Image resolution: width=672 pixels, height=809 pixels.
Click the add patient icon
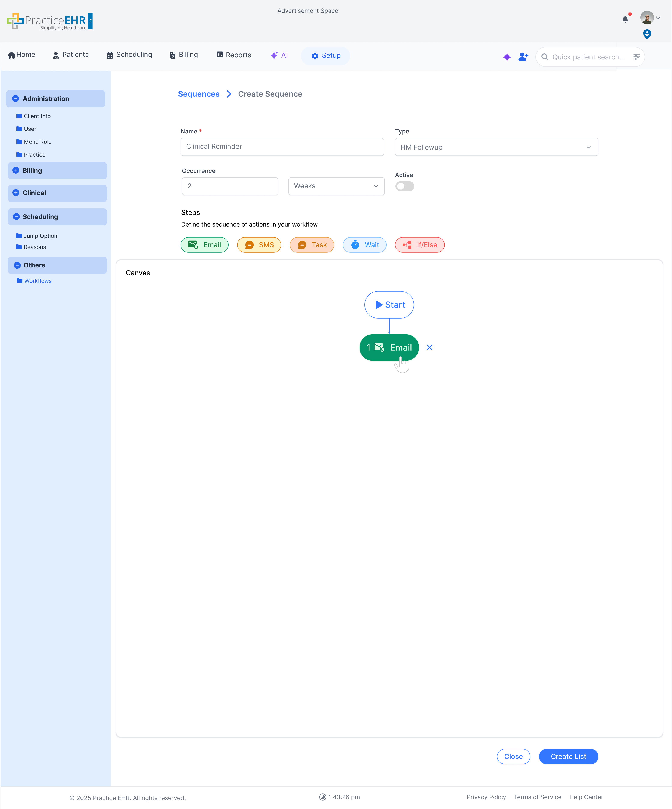click(523, 57)
